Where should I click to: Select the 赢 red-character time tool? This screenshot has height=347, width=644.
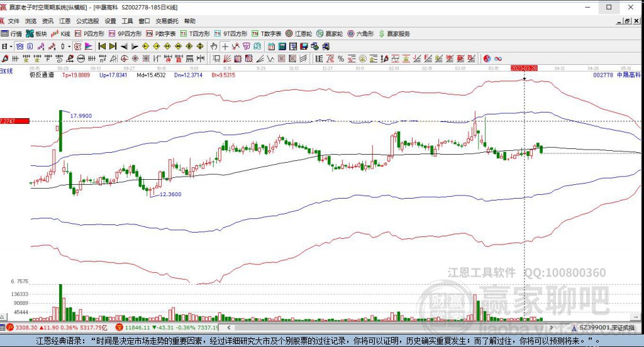point(179,58)
